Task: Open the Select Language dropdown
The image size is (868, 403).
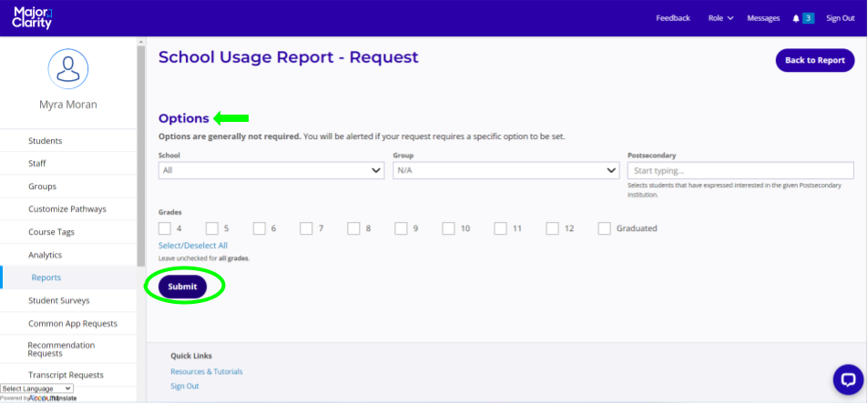Action: (37, 388)
